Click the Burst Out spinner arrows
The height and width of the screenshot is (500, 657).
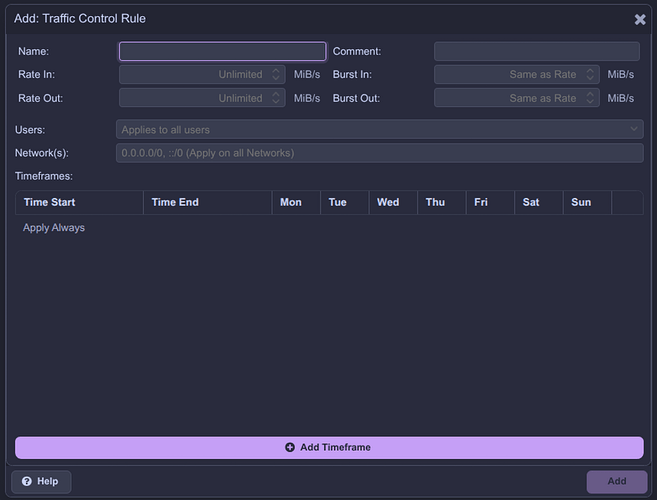click(591, 99)
